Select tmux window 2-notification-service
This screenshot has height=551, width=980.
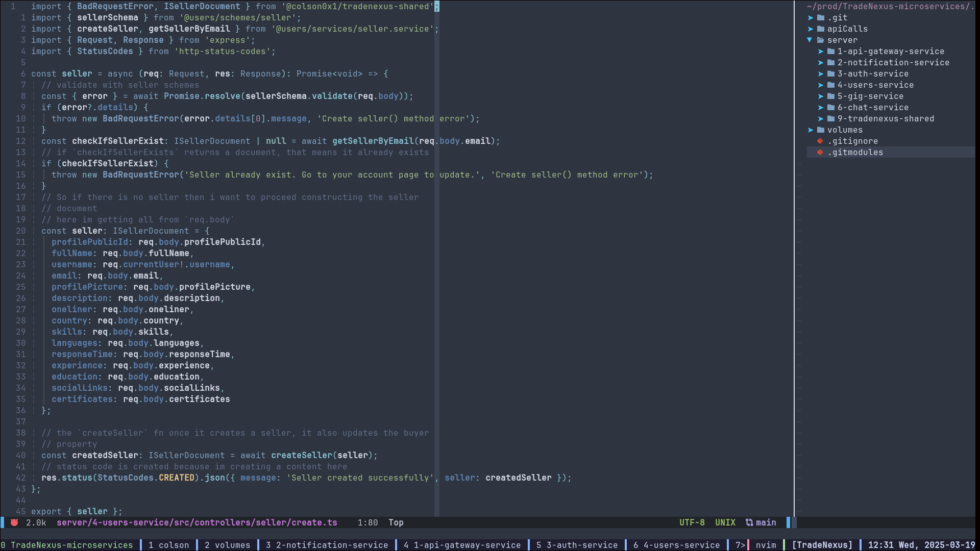[327, 545]
